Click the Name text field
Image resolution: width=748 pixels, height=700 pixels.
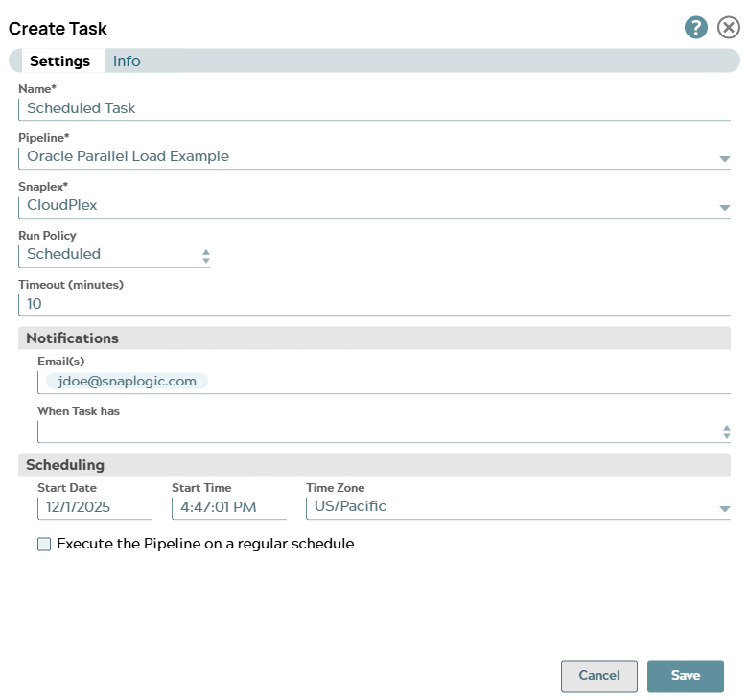click(x=374, y=108)
